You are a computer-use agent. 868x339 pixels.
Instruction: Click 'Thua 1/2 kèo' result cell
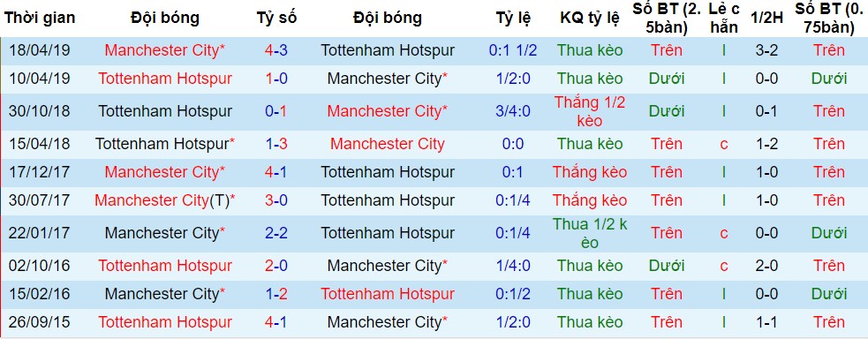[590, 233]
